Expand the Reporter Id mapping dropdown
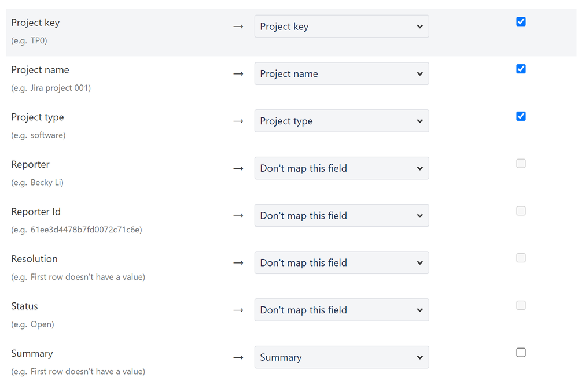 point(341,216)
